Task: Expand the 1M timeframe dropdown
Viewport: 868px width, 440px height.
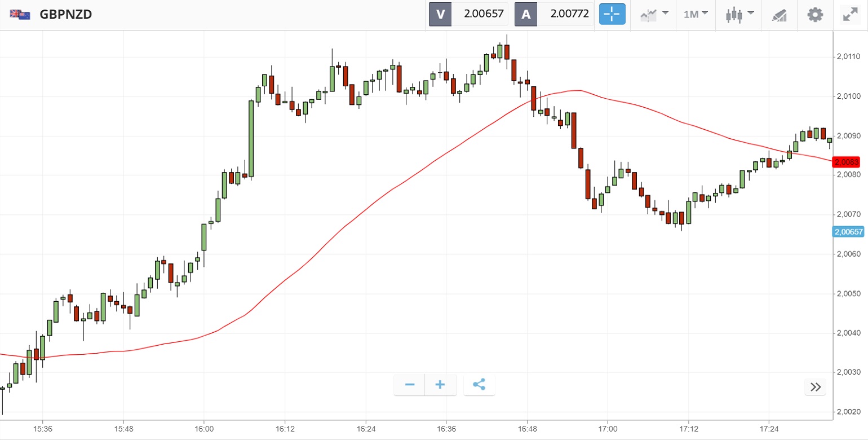Action: pos(696,14)
